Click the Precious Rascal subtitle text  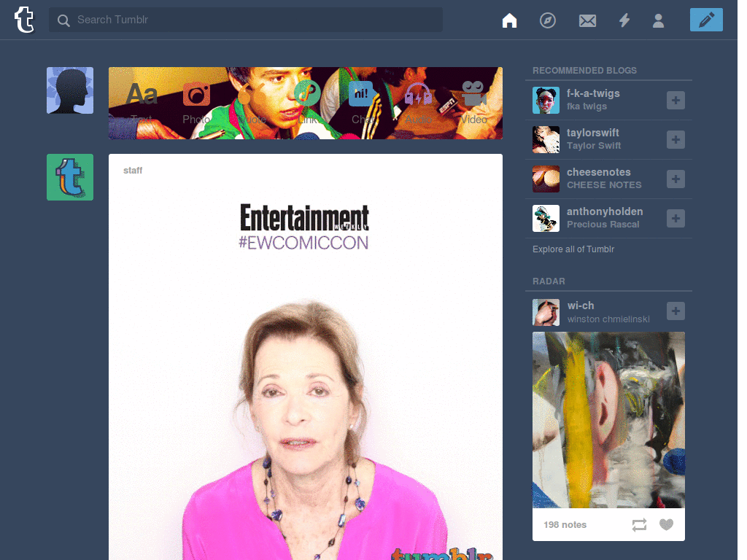tap(603, 225)
